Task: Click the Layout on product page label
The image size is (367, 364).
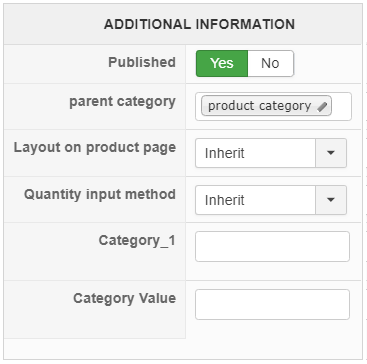Action: click(95, 148)
